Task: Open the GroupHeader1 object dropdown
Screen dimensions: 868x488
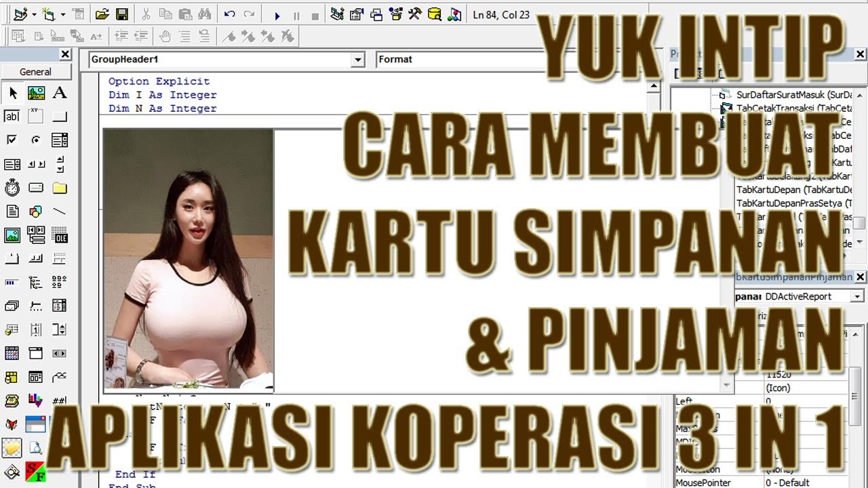Action: [x=358, y=60]
